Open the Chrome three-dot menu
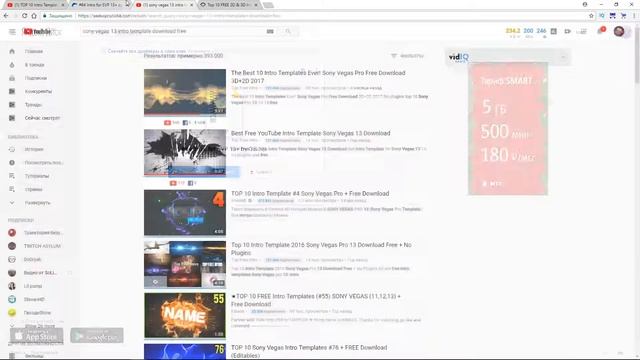The height and width of the screenshot is (360, 640). tap(634, 16)
